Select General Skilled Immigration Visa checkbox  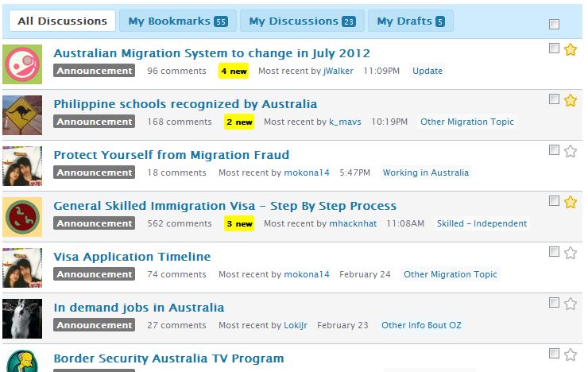coord(554,200)
